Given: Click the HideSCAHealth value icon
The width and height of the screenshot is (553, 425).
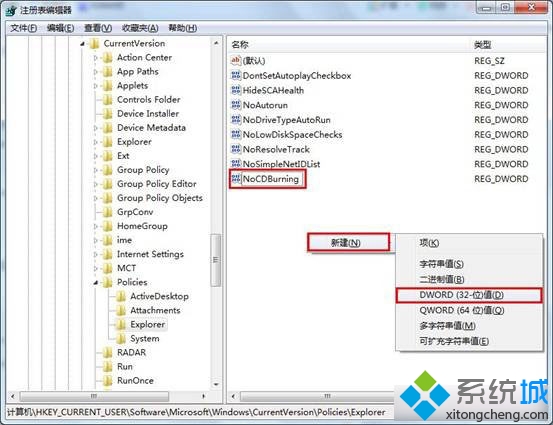Looking at the screenshot, I should (x=236, y=90).
